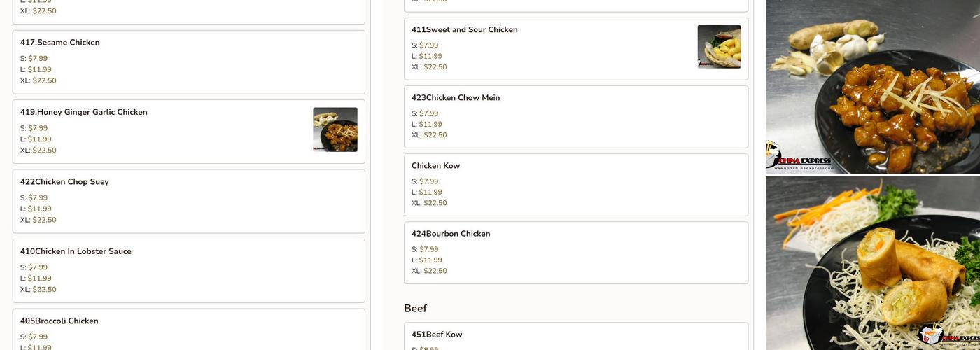Click L $11.99 price for Bourbon Chicken
The width and height of the screenshot is (980, 350).
pos(430,260)
